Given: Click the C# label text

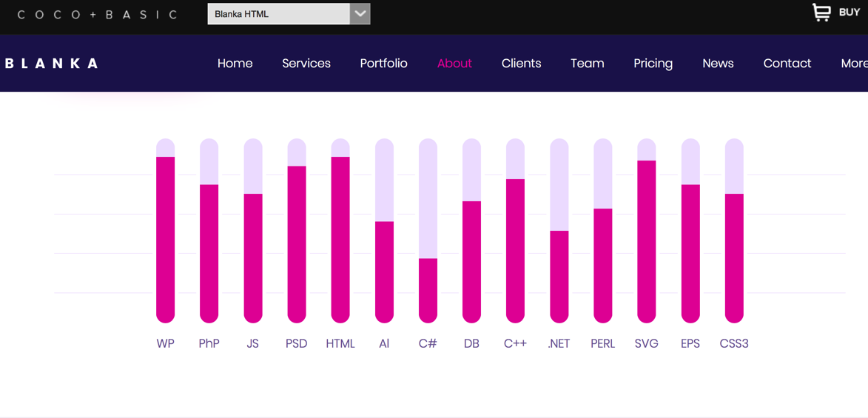Looking at the screenshot, I should [x=428, y=344].
